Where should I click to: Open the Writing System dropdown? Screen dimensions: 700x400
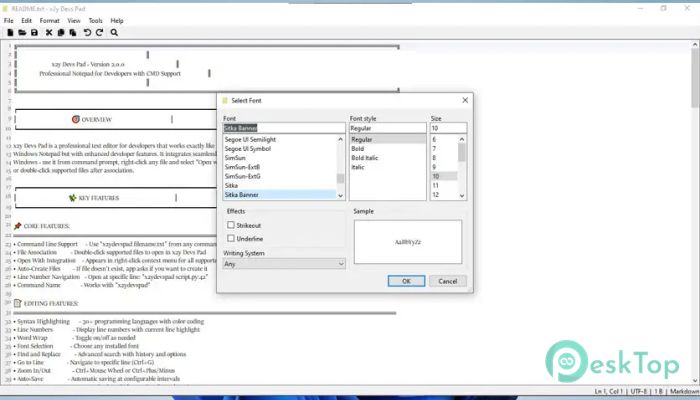(284, 264)
